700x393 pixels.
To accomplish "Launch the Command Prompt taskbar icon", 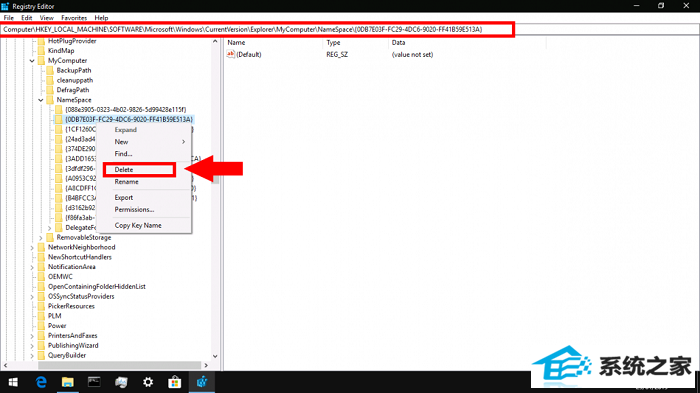I will pos(94,382).
